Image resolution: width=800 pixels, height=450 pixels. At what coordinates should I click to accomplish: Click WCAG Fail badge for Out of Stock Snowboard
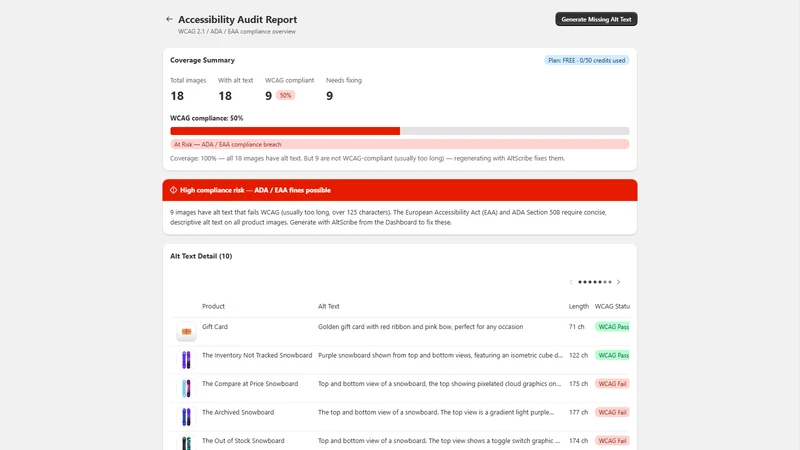coord(612,441)
